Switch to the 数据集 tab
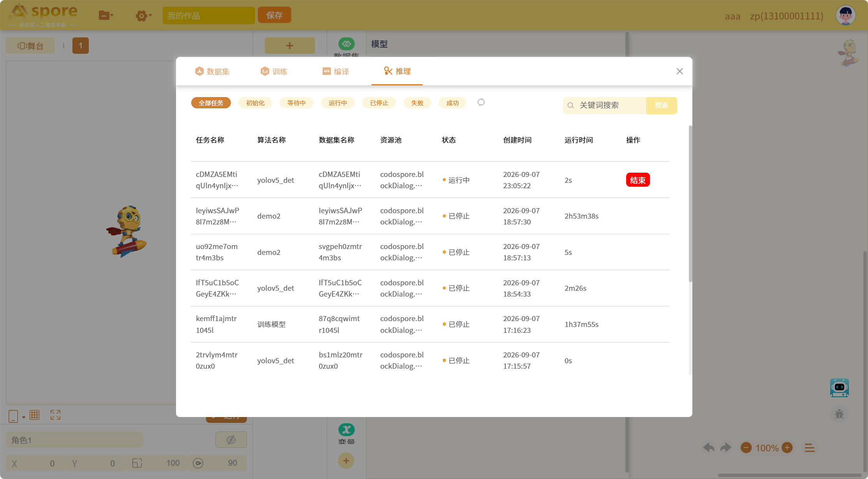The image size is (868, 479). (x=212, y=71)
